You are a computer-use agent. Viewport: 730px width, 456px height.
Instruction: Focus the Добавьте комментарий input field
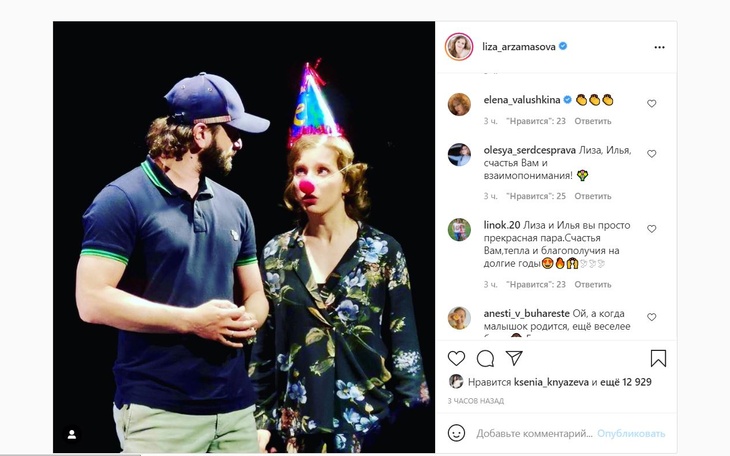(533, 433)
